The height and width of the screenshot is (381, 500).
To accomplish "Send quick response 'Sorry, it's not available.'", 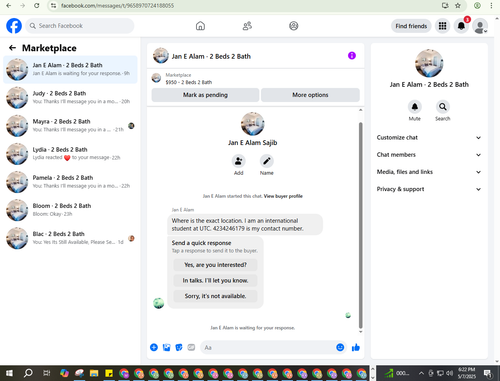I will (215, 296).
